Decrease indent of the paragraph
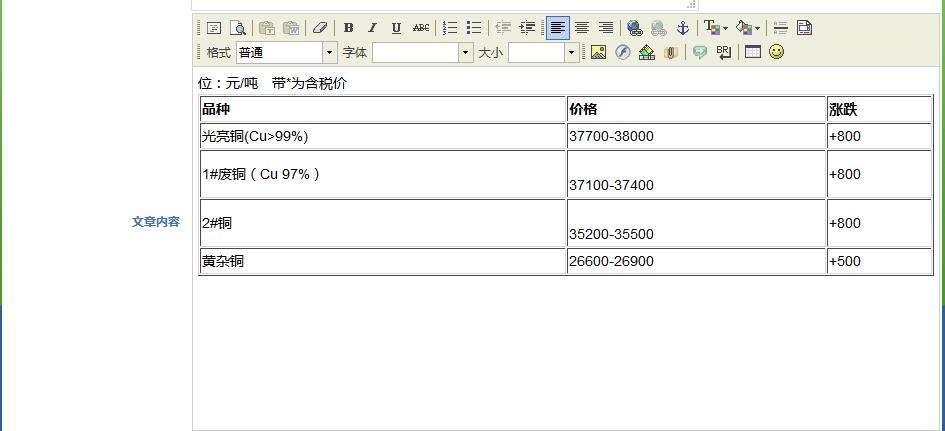 [503, 28]
